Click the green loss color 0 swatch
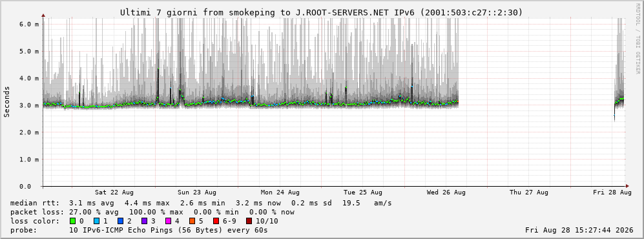Viewport: 644px width, 239px height. pyautogui.click(x=73, y=221)
